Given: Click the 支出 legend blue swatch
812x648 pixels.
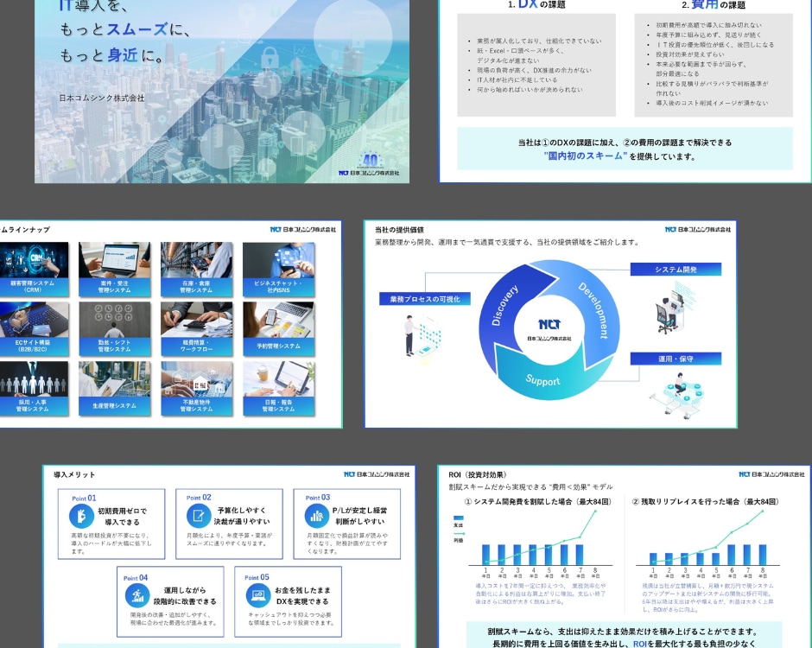Looking at the screenshot, I should tap(459, 518).
